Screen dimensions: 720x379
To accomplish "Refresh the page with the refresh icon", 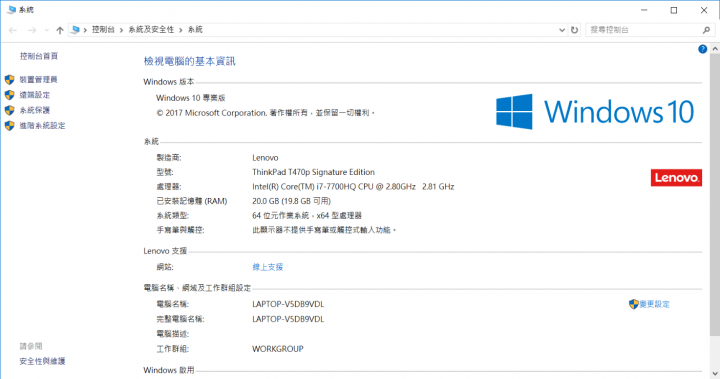I will click(574, 30).
